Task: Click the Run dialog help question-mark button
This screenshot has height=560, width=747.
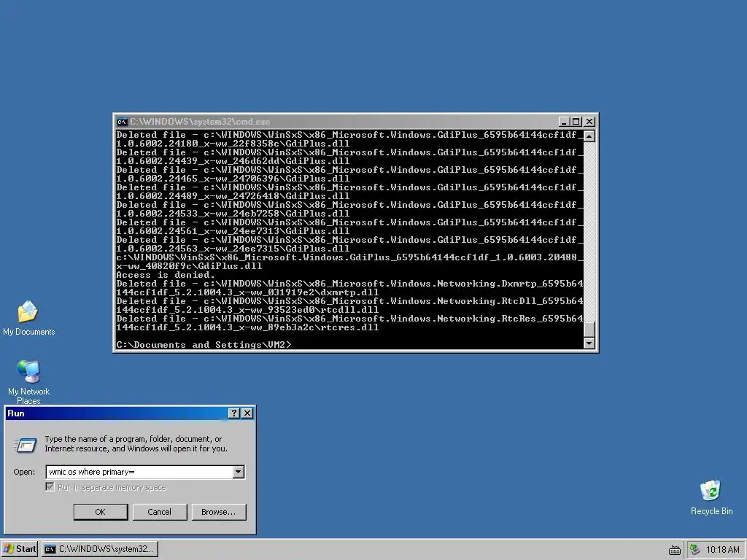Action: point(234,413)
